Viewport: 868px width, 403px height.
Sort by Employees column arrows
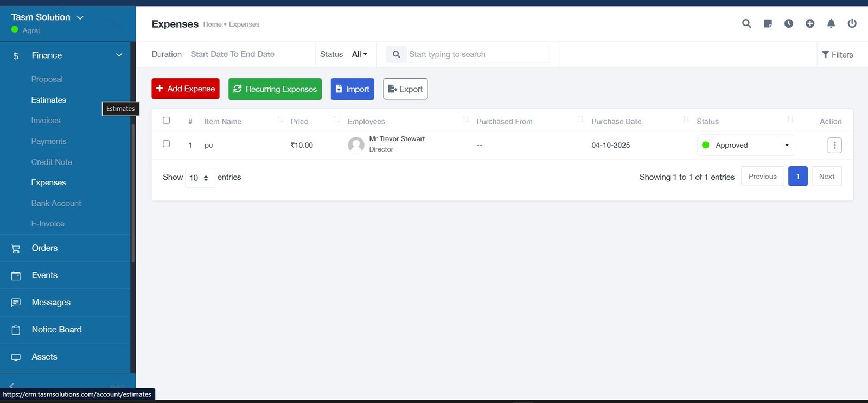[465, 119]
